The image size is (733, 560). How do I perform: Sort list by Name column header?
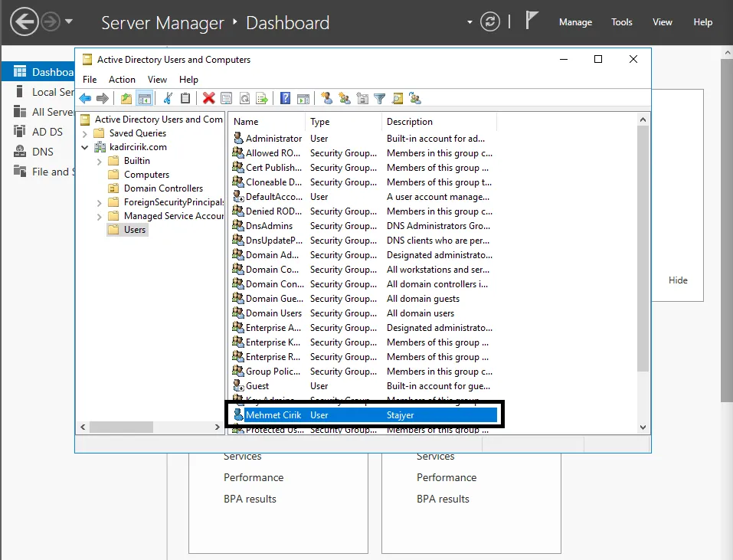point(267,122)
